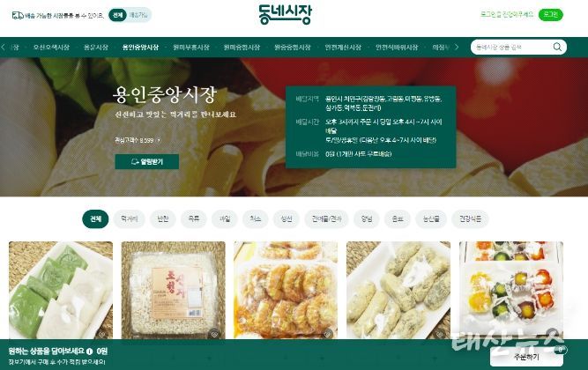
Task: Switch to the 오산오색시장 market tab
Action: [x=51, y=48]
